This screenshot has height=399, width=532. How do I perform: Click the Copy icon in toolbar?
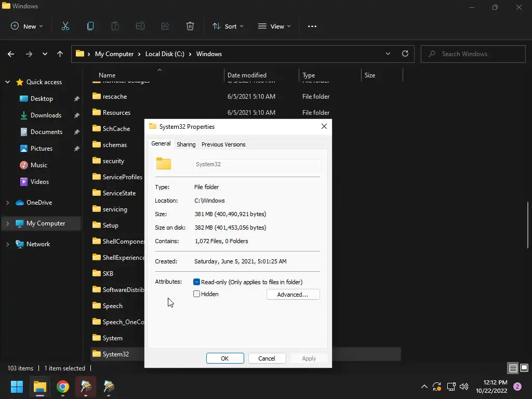pyautogui.click(x=90, y=26)
